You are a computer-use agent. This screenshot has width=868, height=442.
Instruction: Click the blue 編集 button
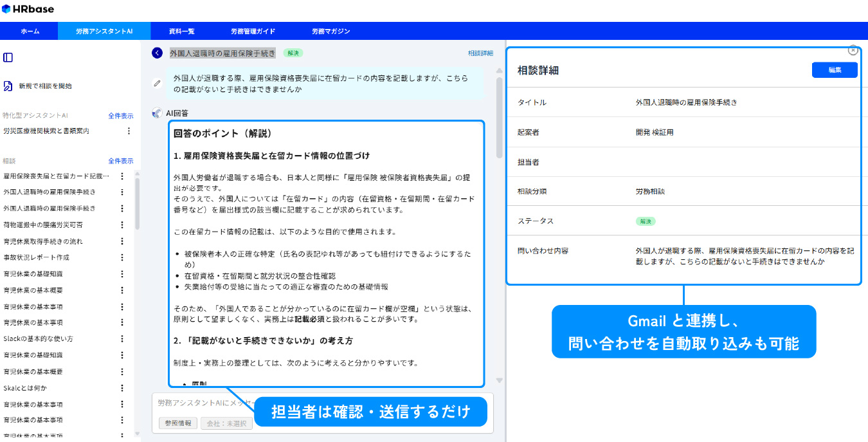pos(834,70)
